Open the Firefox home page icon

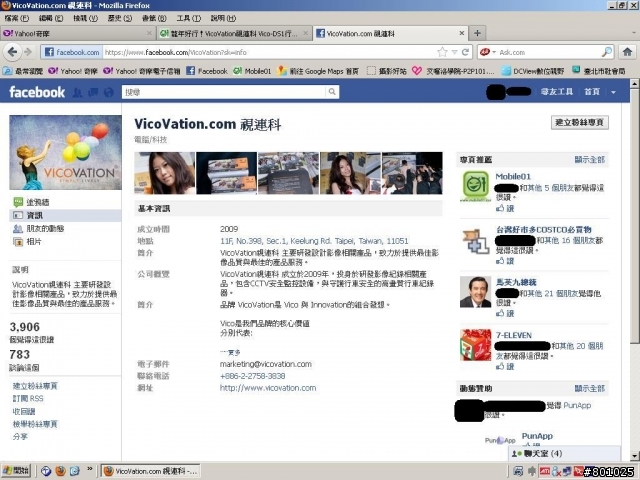627,52
